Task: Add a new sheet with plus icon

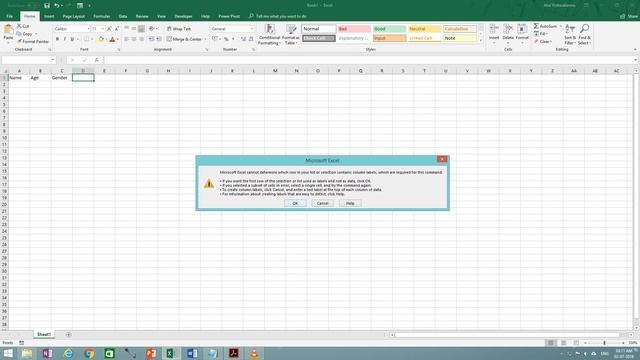Action: pos(68,335)
